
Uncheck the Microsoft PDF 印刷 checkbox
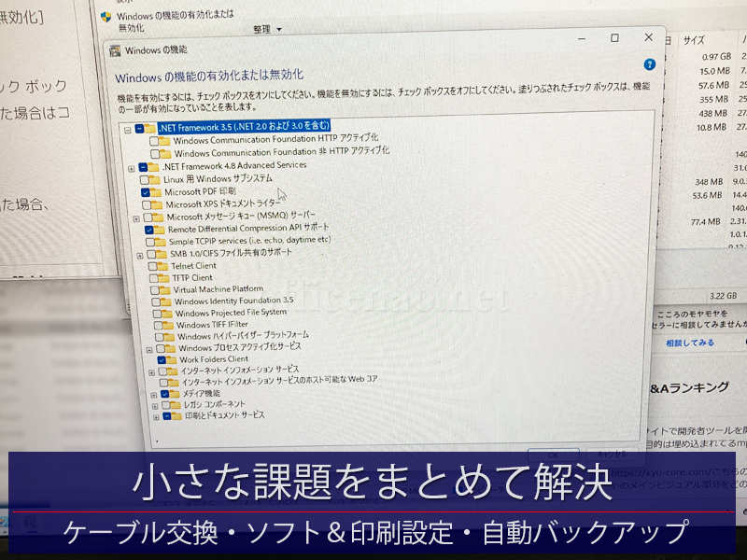(x=145, y=191)
